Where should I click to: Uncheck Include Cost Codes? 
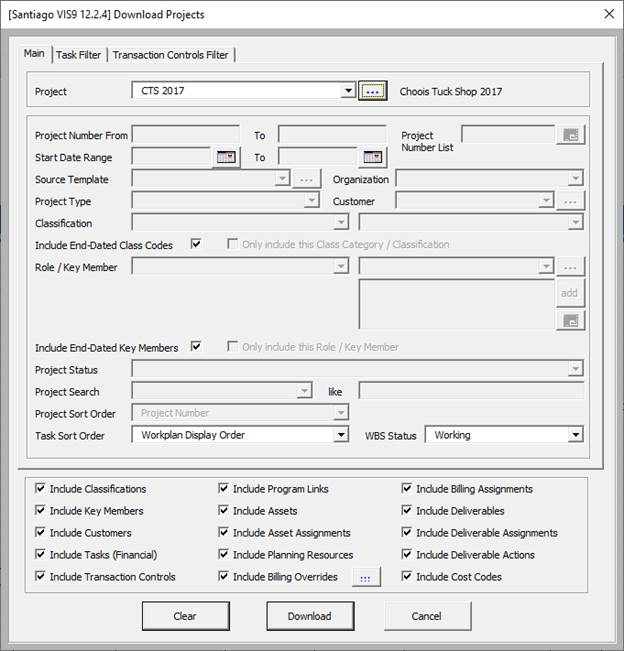coord(407,576)
